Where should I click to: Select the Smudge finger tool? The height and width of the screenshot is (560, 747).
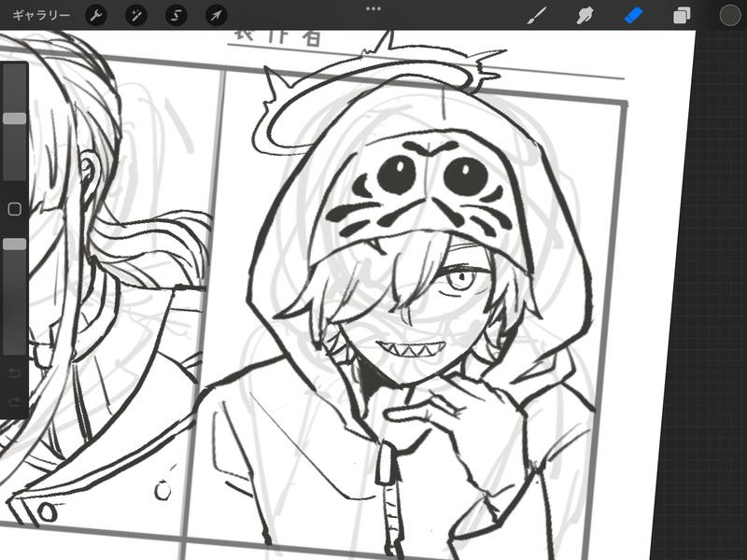(585, 15)
